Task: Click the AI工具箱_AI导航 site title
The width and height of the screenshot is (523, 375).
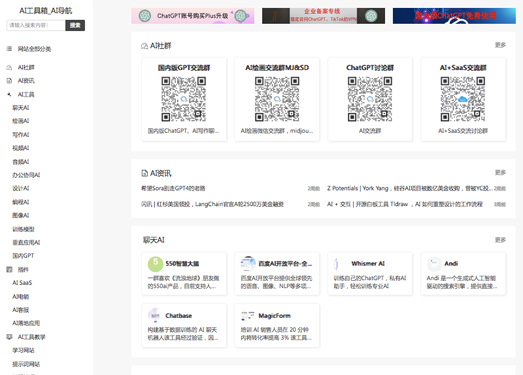Action: click(x=46, y=11)
